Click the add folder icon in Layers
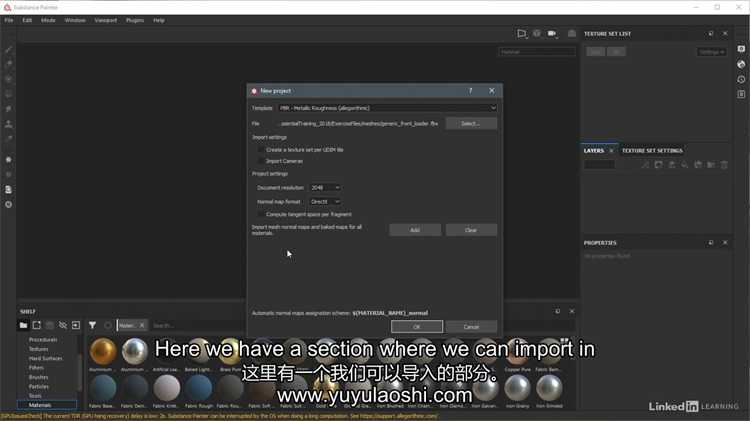 tap(711, 165)
